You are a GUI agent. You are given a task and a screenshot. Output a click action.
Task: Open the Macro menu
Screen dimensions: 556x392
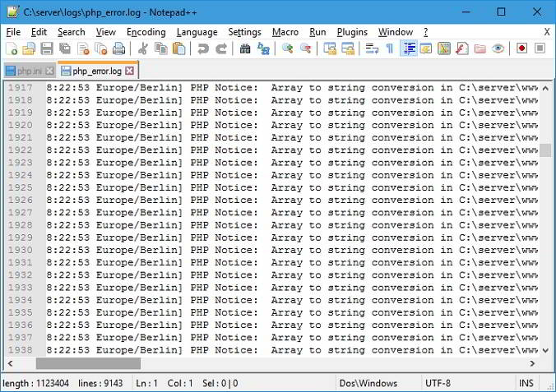pos(285,32)
